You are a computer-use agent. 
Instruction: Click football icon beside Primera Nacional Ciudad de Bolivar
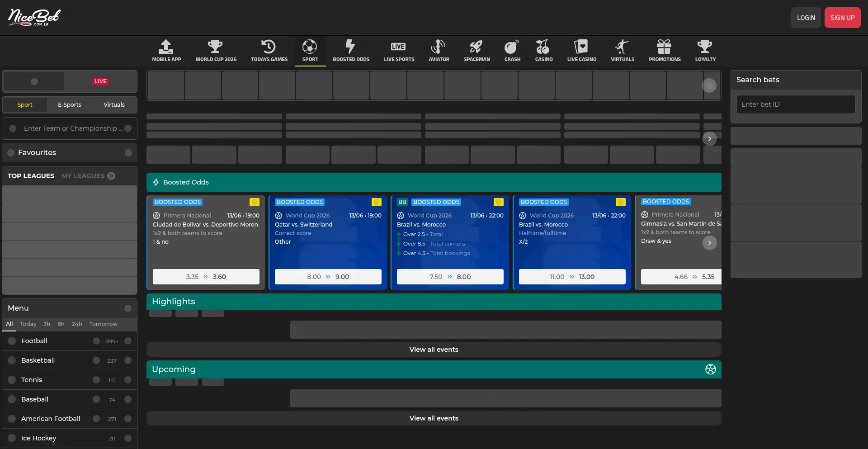[x=156, y=216]
